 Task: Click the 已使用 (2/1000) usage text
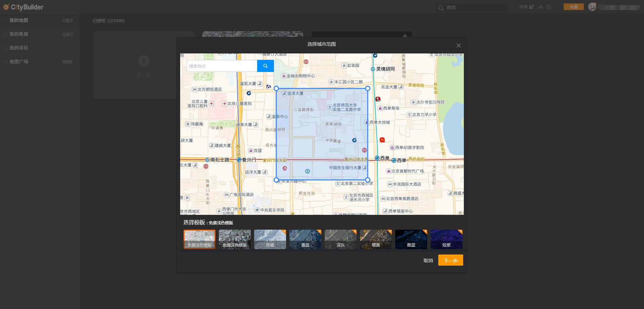click(109, 21)
